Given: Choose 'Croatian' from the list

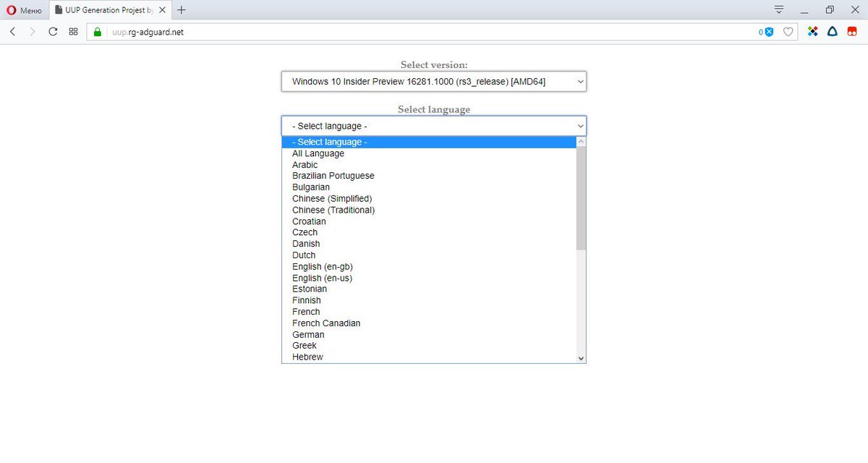Looking at the screenshot, I should coord(429,221).
